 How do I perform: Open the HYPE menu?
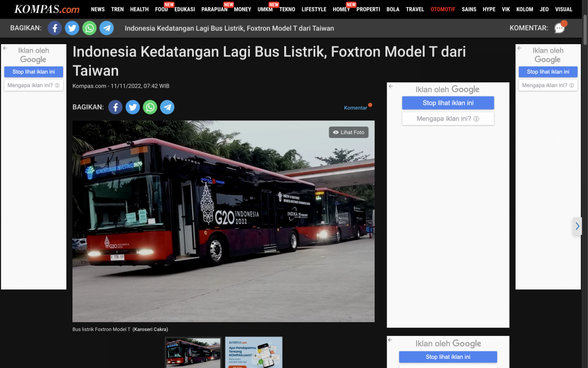pos(489,9)
